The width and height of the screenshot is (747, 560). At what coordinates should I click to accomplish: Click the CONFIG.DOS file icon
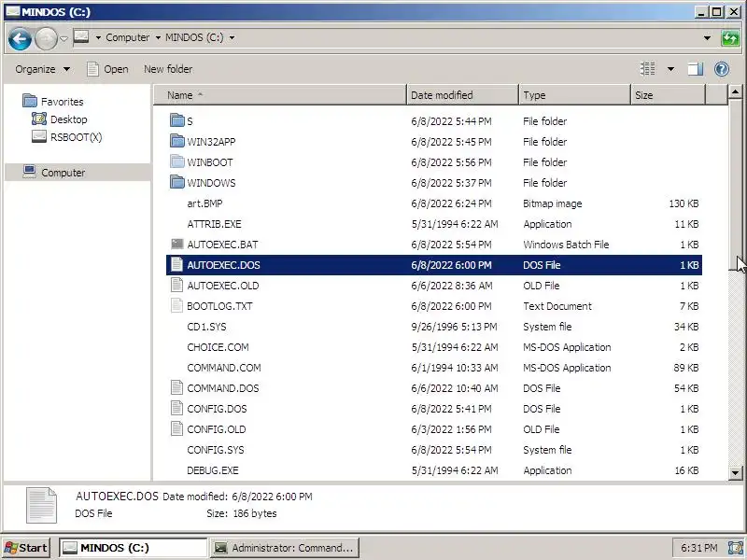pyautogui.click(x=177, y=408)
